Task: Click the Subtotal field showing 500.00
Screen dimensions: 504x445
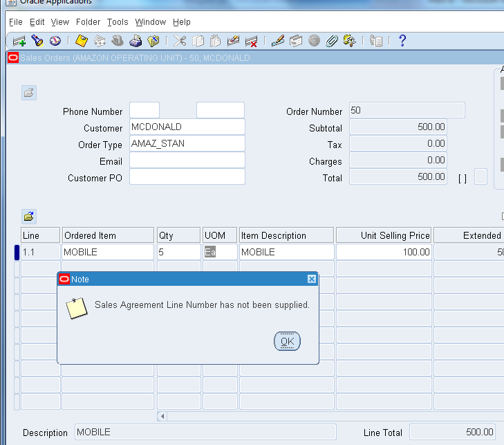Action: 398,127
